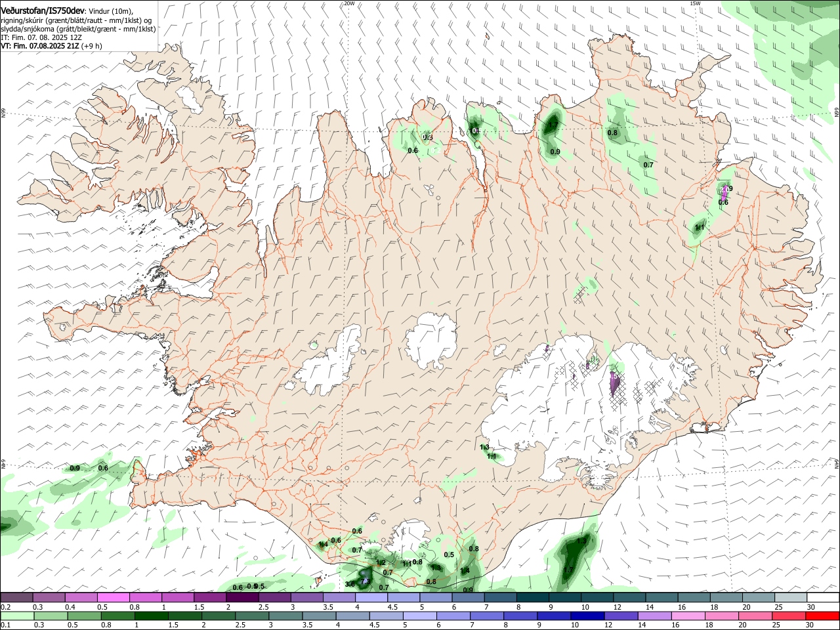Click the white swatch ending the top legend row
The image size is (840, 630).
click(x=822, y=597)
